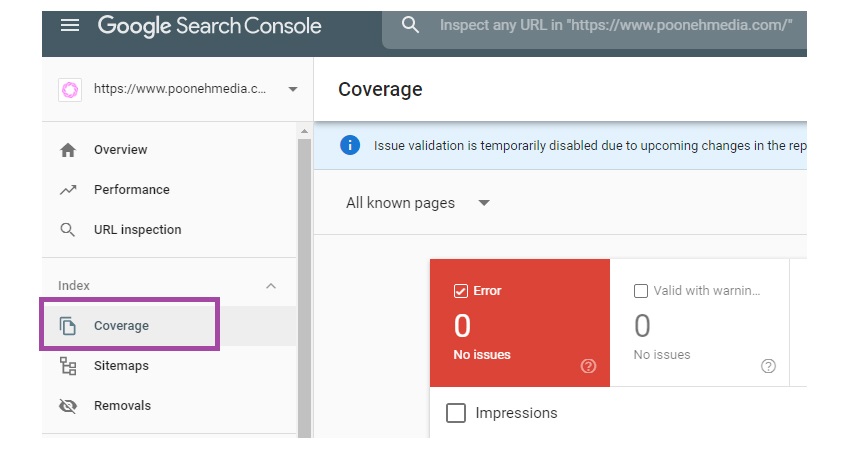The width and height of the screenshot is (850, 450).
Task: Click the sidebar scrollbar up arrow
Action: [304, 131]
